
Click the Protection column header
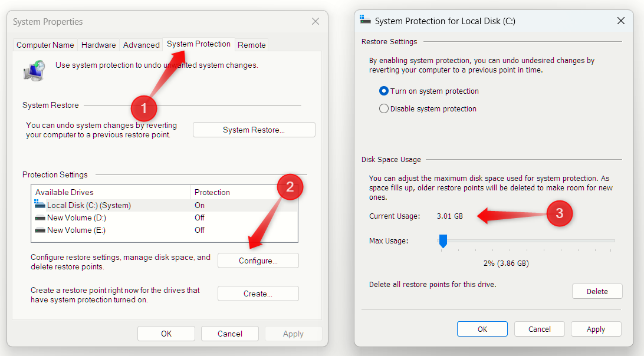244,192
